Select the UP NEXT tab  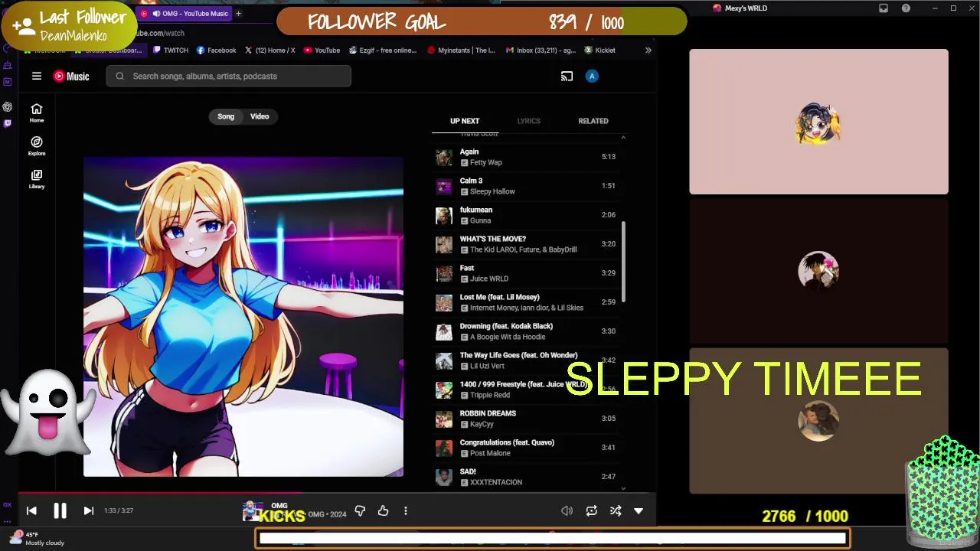pos(465,121)
